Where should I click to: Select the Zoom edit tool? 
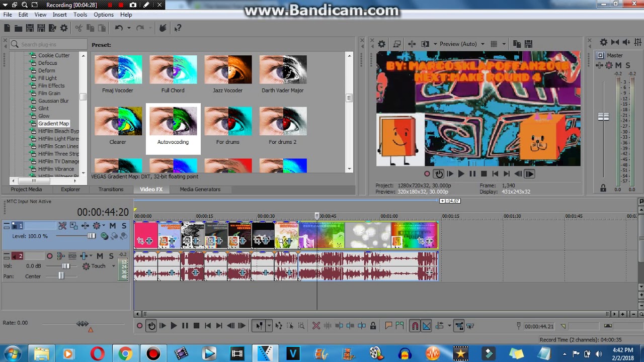[301, 326]
